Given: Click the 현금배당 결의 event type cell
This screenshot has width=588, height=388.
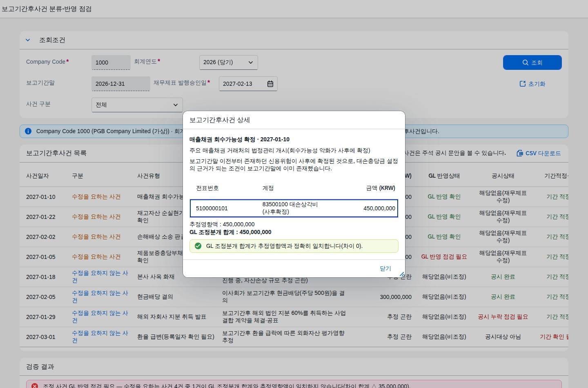Looking at the screenshot, I should (155, 297).
